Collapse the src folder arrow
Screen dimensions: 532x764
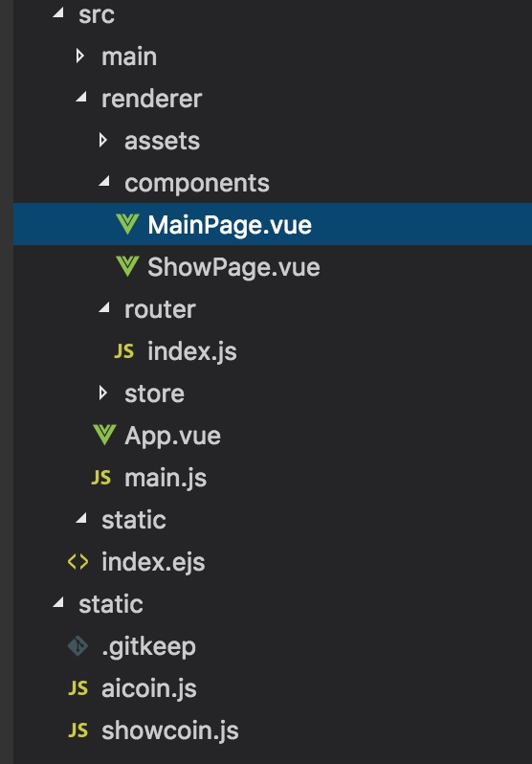58,12
